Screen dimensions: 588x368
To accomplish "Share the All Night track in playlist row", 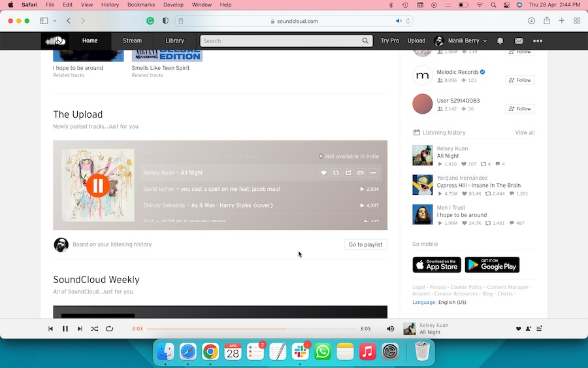I will [x=348, y=173].
